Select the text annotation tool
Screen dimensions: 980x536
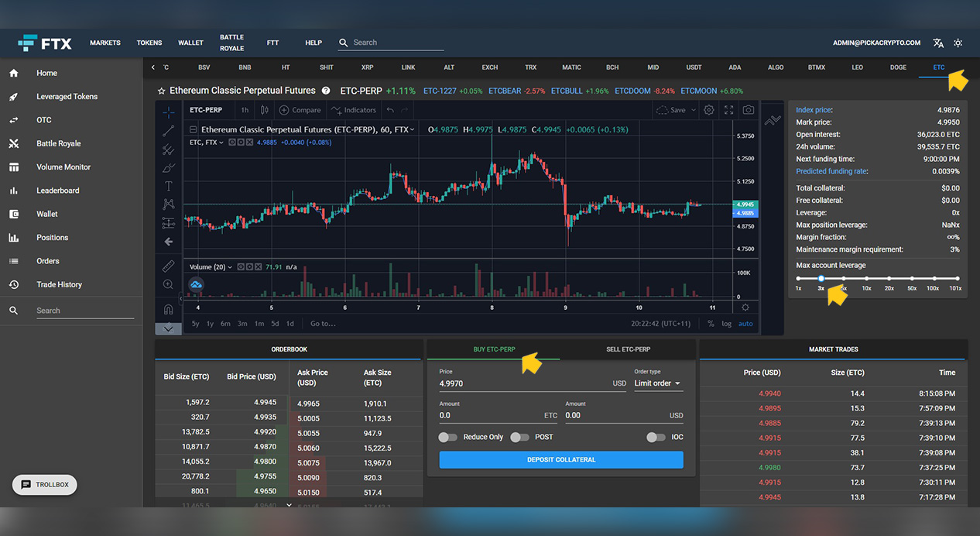168,186
